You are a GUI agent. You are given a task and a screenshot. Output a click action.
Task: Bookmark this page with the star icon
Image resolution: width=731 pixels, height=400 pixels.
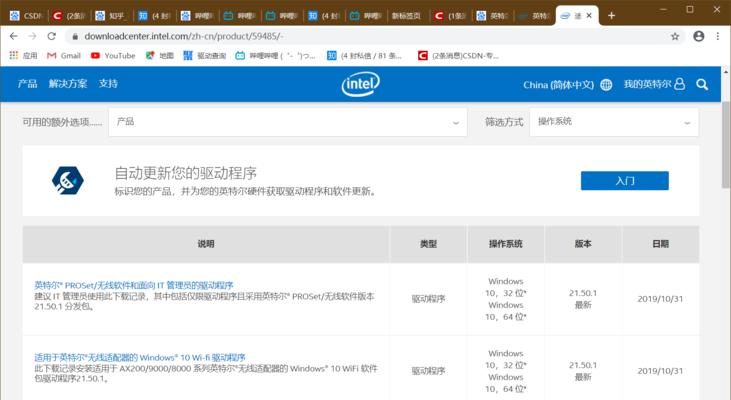[675, 36]
